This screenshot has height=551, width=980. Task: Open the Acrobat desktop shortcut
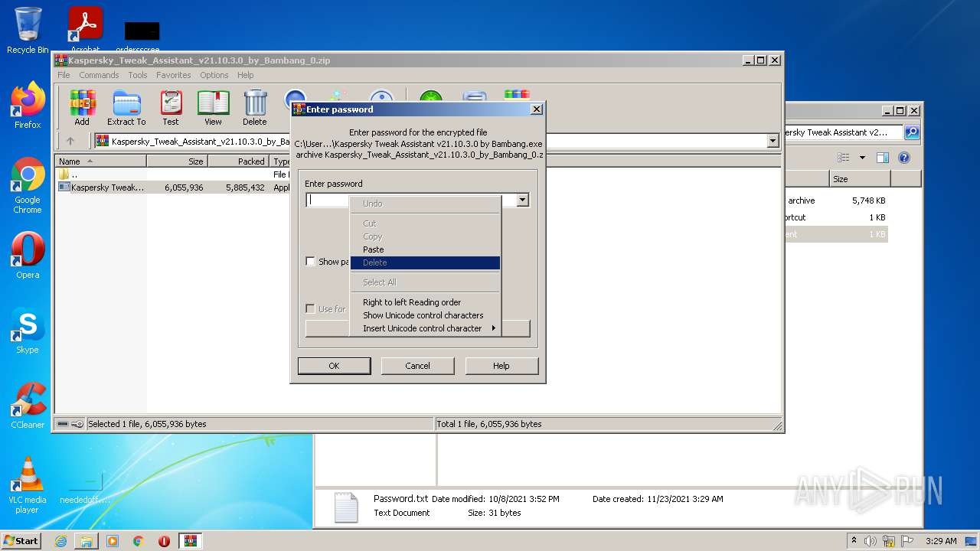point(86,29)
